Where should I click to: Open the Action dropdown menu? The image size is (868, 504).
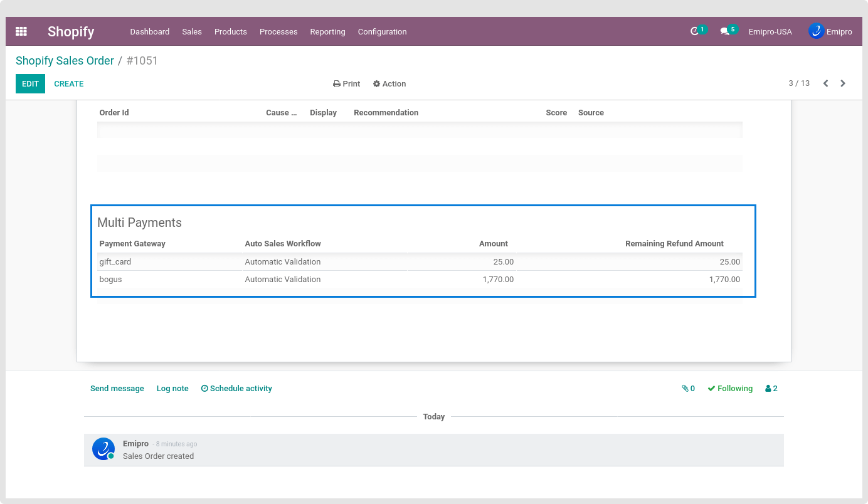[x=389, y=84]
